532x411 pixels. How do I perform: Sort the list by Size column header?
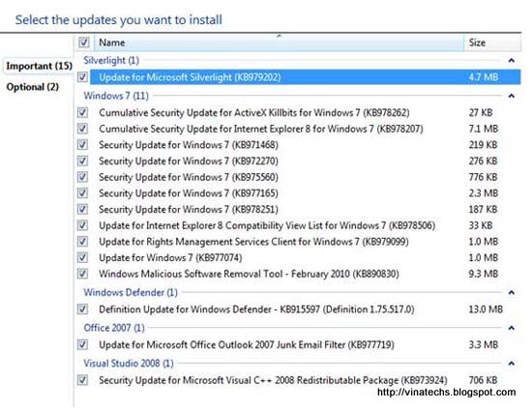pos(492,43)
